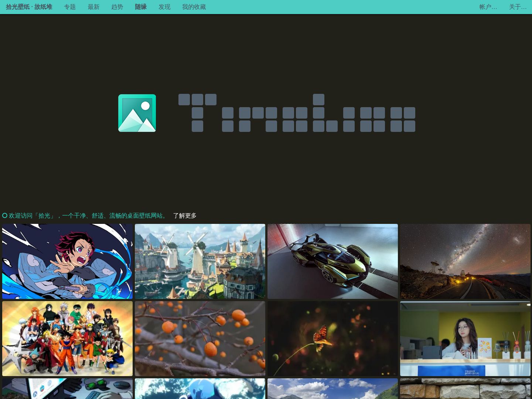
Task: Open the green Lamborghini car wallpaper
Action: [x=332, y=261]
